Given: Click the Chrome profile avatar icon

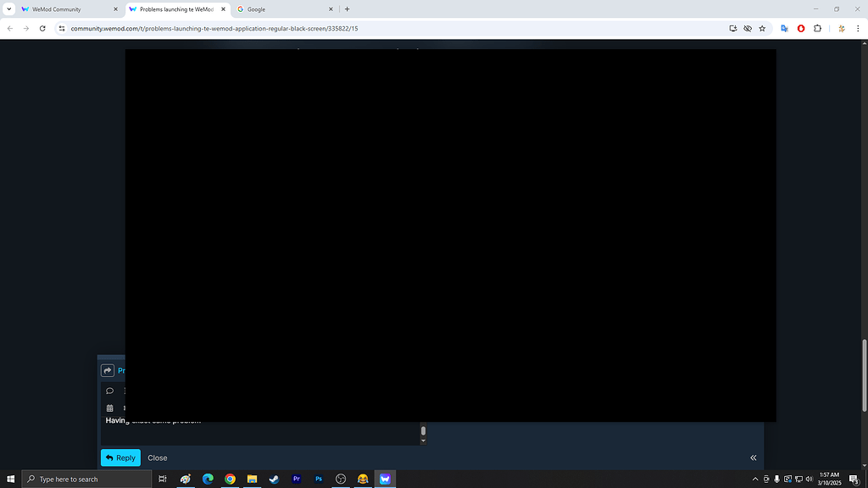Looking at the screenshot, I should pos(842,28).
